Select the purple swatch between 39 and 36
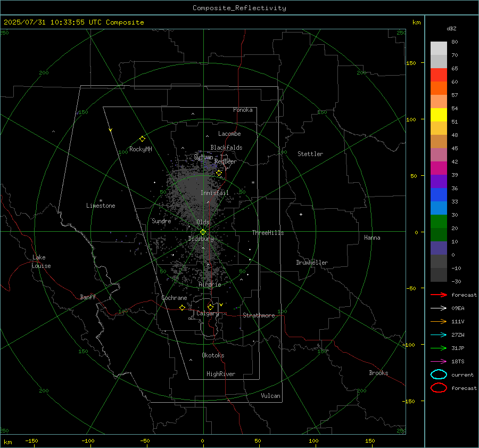The width and height of the screenshot is (479, 448). coord(439,181)
